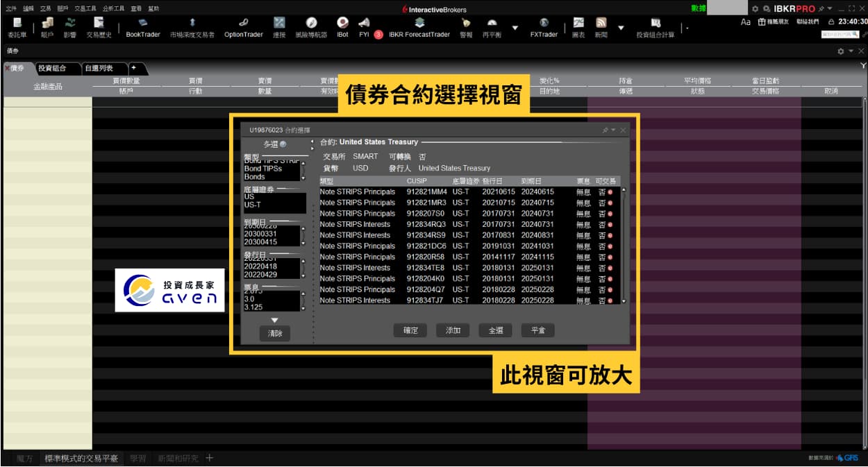868x467 pixels.
Task: Switch to 新聞和研究 workspace tab
Action: coord(178,459)
